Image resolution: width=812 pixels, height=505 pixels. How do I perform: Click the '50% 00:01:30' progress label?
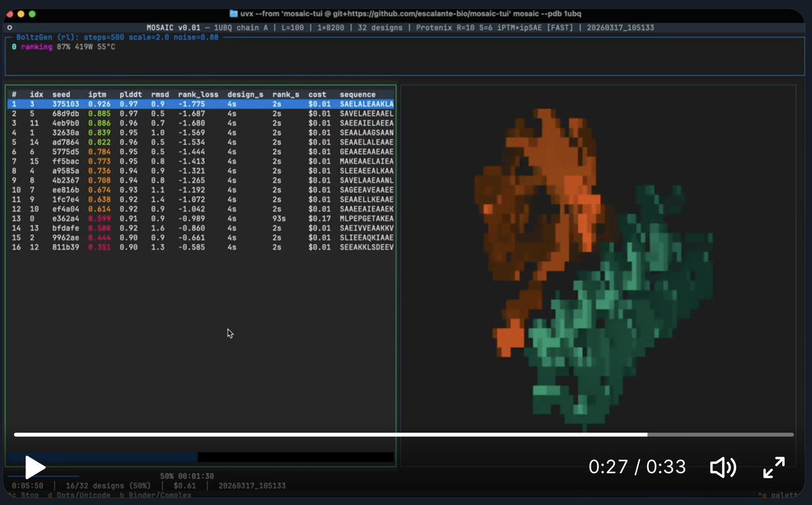tap(187, 476)
